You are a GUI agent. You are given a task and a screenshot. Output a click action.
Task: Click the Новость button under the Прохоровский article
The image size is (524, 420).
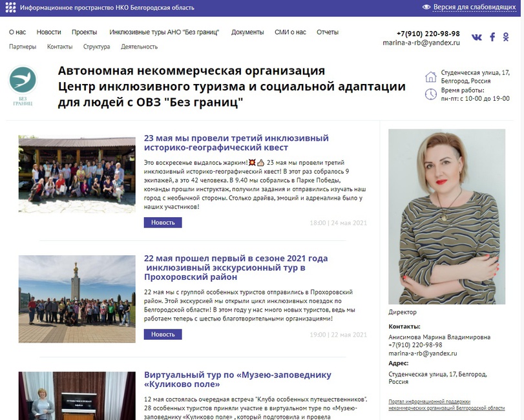(163, 334)
